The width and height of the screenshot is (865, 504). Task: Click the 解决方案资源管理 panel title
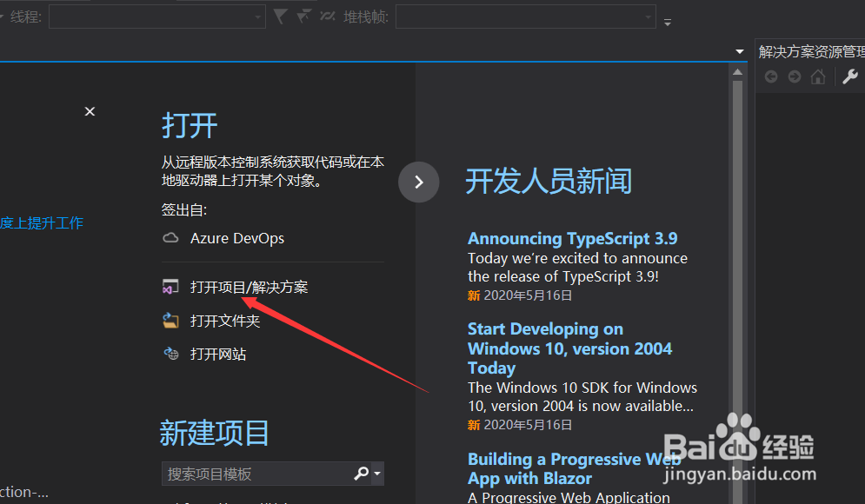(x=811, y=52)
